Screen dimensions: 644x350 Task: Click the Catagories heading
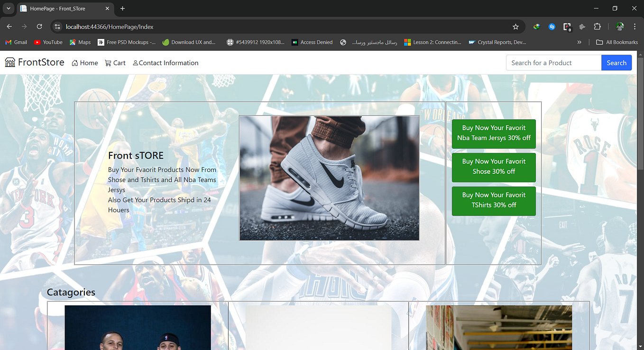pyautogui.click(x=71, y=293)
